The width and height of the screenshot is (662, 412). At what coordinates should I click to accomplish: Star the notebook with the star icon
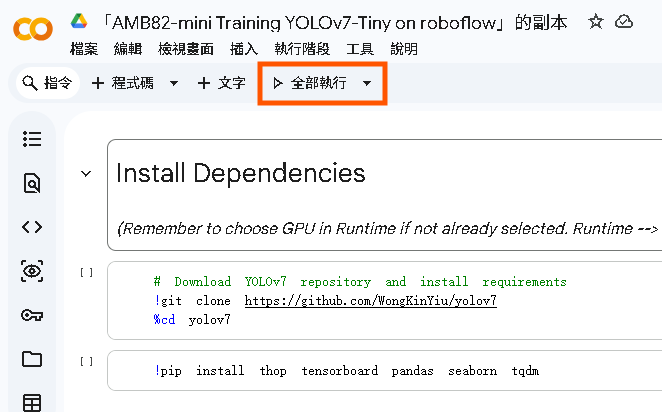pyautogui.click(x=596, y=22)
